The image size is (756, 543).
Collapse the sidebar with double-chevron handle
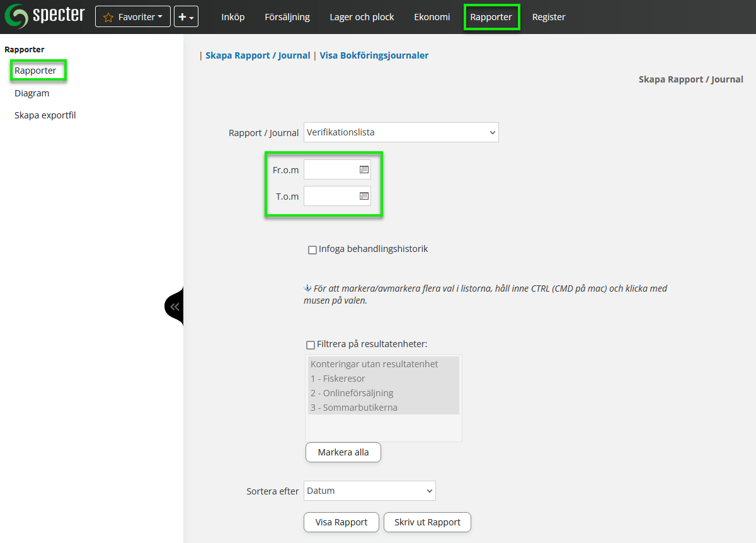click(175, 307)
